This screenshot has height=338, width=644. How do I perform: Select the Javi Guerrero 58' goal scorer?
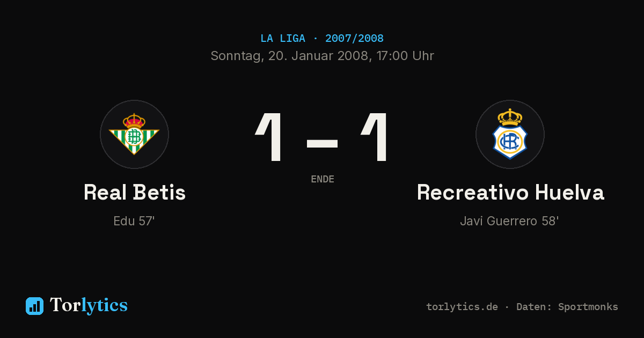pos(510,221)
